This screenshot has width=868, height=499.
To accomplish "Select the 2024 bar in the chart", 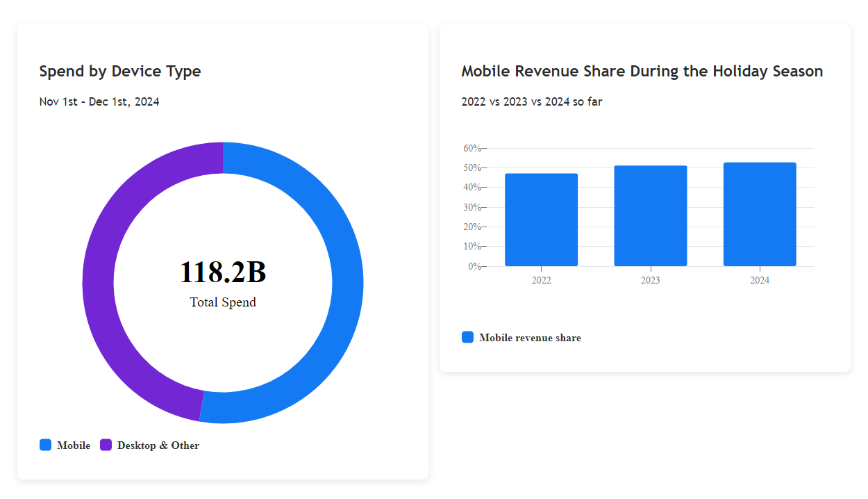I will point(760,214).
